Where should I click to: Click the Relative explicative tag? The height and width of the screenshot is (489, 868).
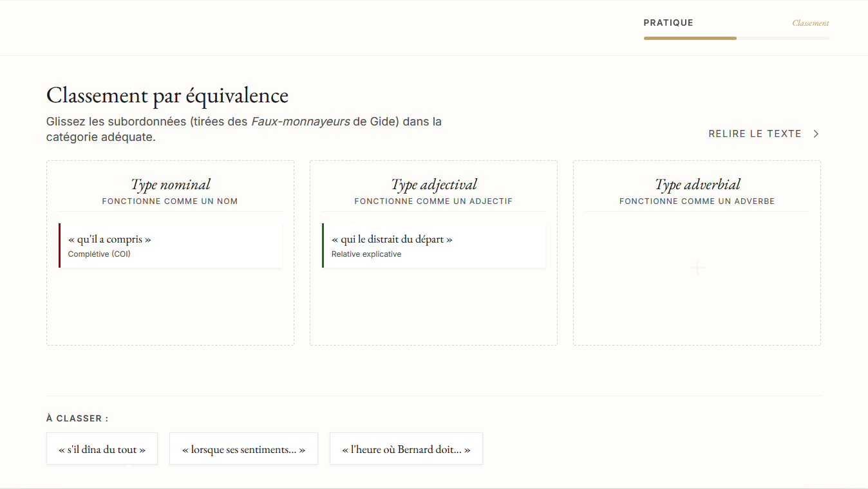point(366,254)
